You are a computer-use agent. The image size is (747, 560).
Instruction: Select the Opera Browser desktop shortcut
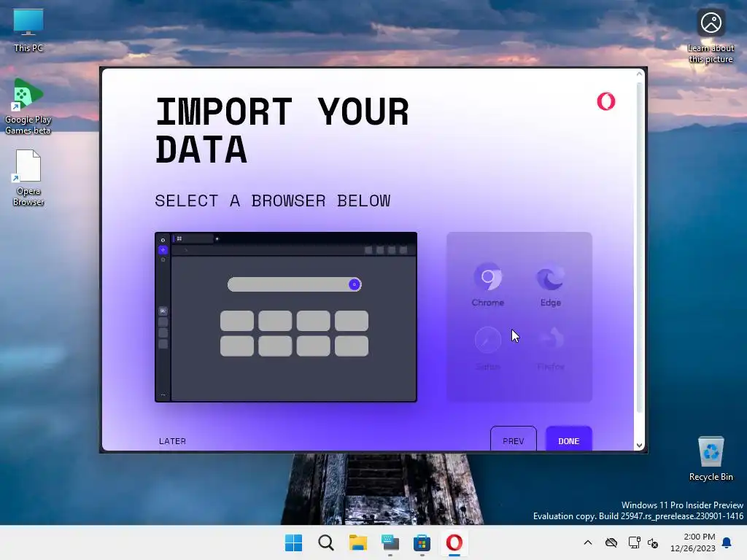(x=28, y=178)
